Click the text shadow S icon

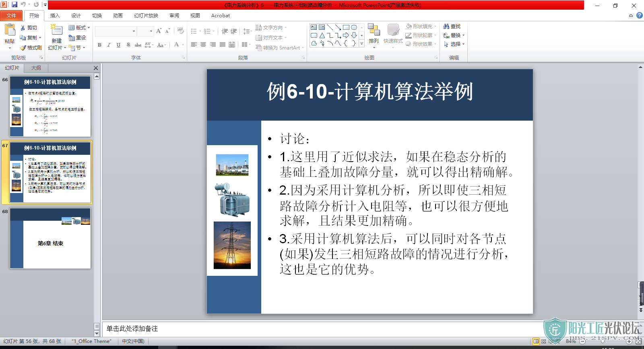coord(128,45)
